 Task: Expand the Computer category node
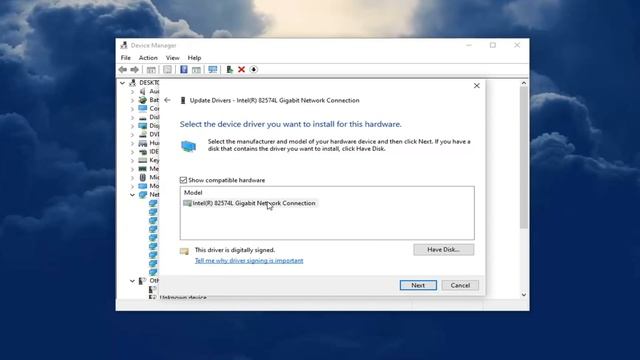[x=132, y=109]
